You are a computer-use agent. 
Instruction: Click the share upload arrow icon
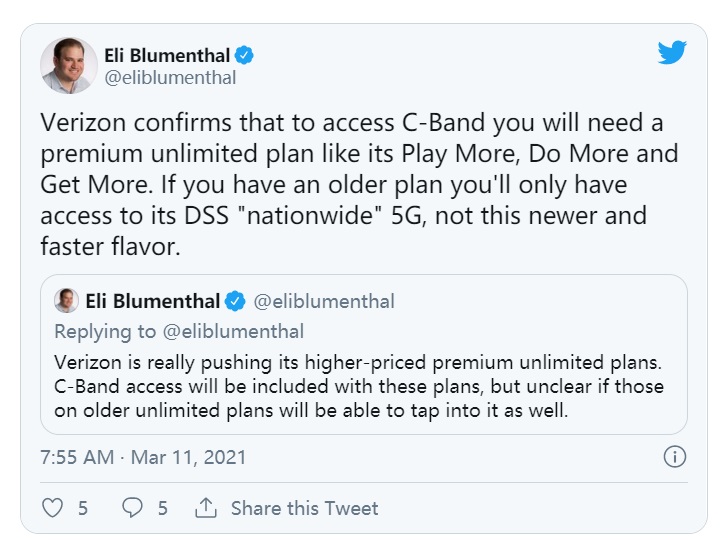click(206, 507)
